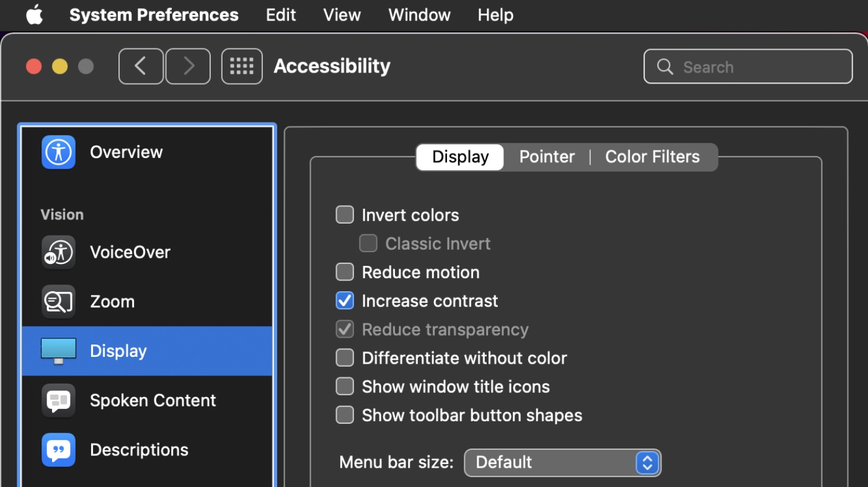Enable the Invert colors checkbox
Image resolution: width=868 pixels, height=487 pixels.
pyautogui.click(x=345, y=215)
